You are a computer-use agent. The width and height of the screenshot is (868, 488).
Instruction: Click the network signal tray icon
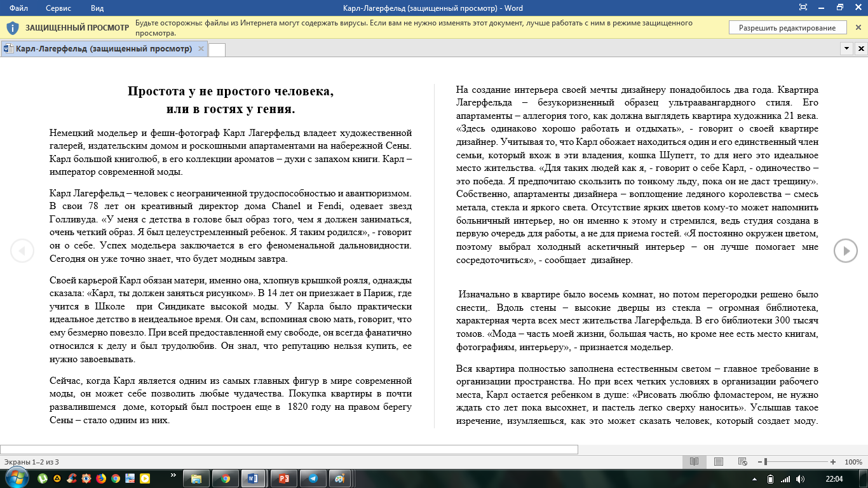tap(785, 479)
